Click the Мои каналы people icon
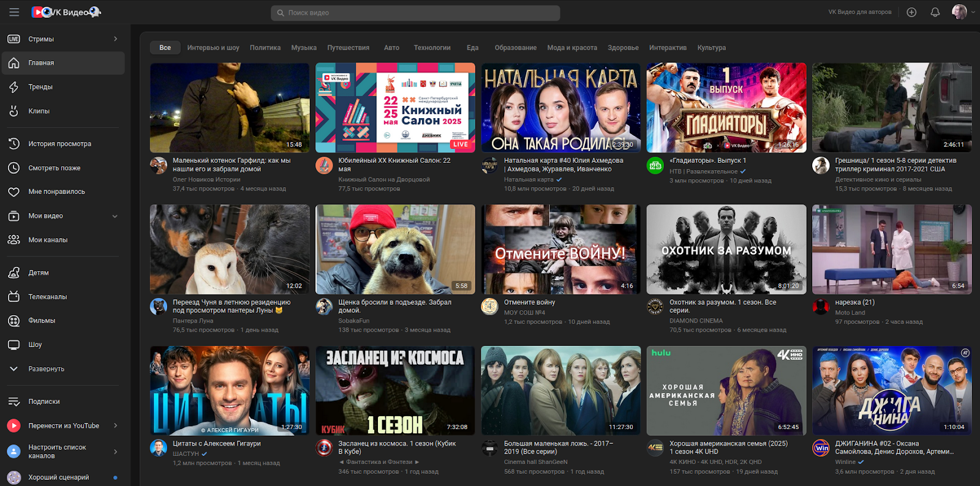Screen dimensions: 980x486 (x=13, y=240)
